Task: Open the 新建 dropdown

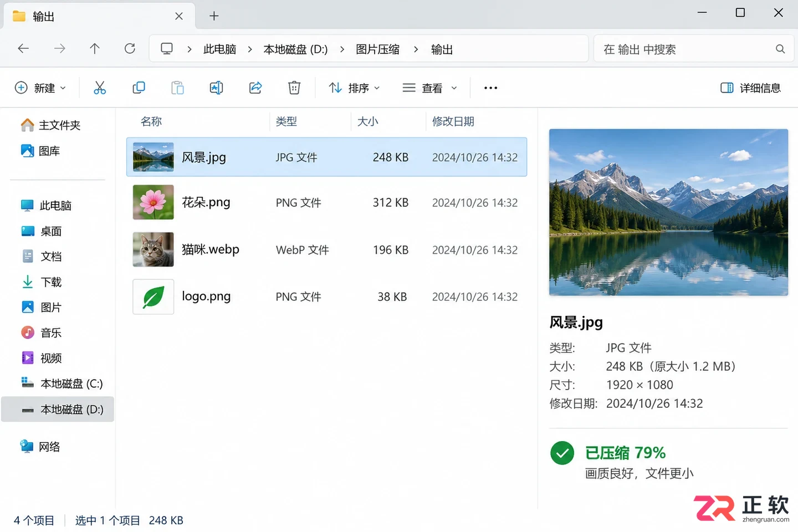Action: [40, 88]
